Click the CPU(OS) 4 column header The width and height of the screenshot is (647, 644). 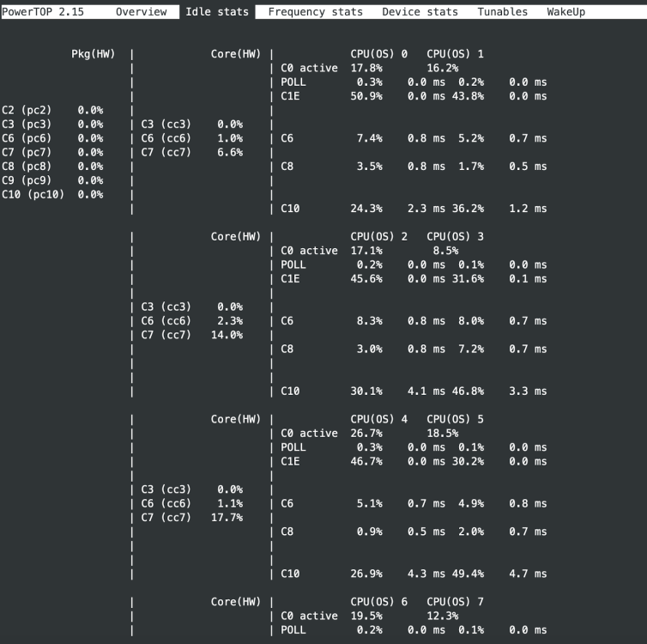pyautogui.click(x=378, y=419)
